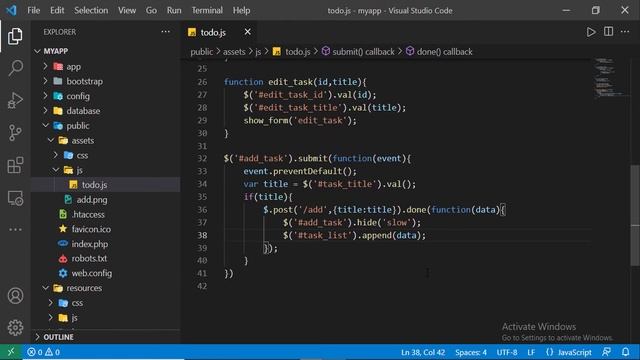Image resolution: width=640 pixels, height=360 pixels.
Task: Click Spaces: 4 indentation setting
Action: (x=471, y=352)
